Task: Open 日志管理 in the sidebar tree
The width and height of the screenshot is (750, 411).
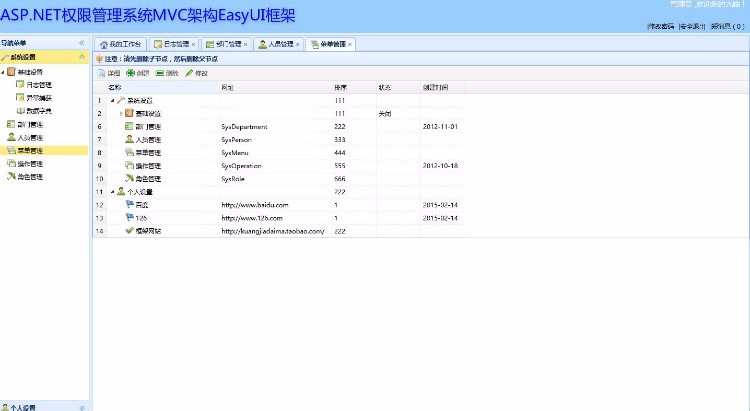Action: 39,85
